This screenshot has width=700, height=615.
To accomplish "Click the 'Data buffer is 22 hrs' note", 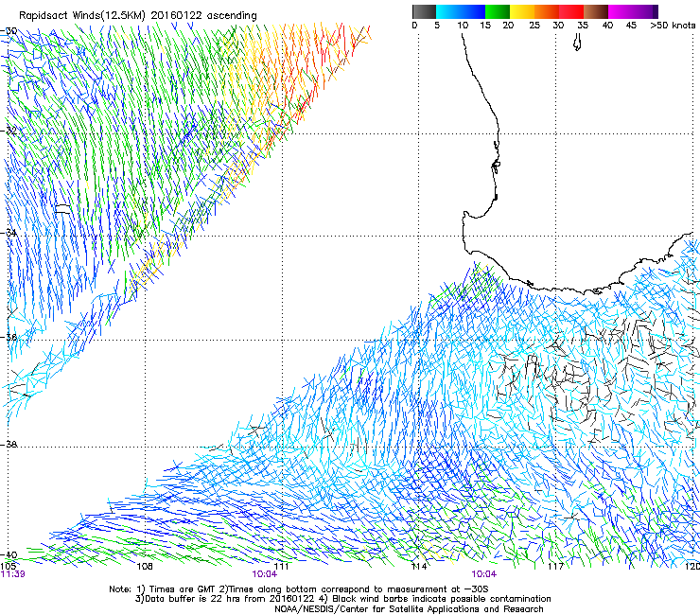I will click(x=342, y=599).
